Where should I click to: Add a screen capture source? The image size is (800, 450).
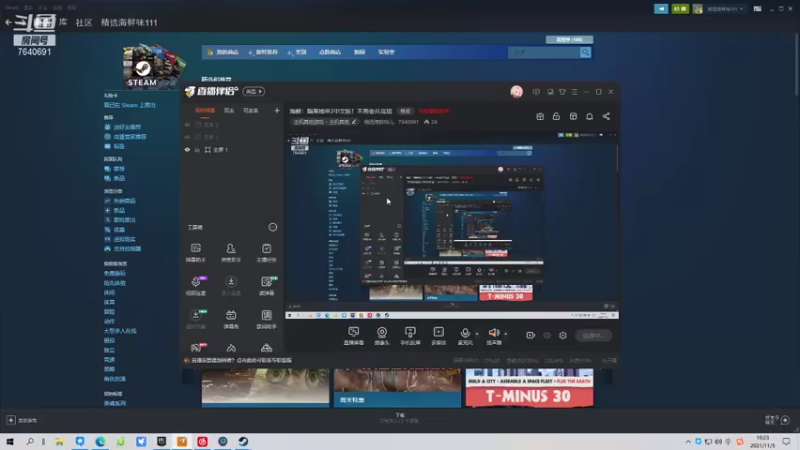click(354, 336)
